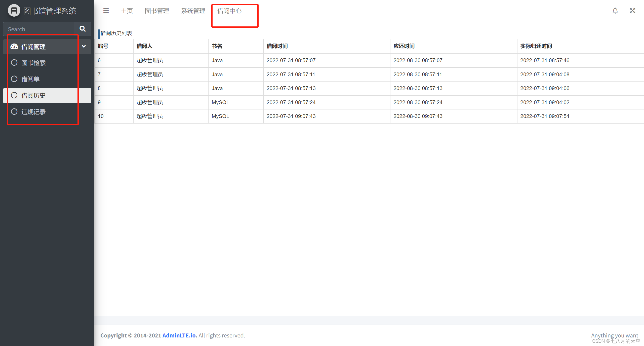Open the notifications bell icon
The height and width of the screenshot is (346, 644).
pyautogui.click(x=615, y=11)
